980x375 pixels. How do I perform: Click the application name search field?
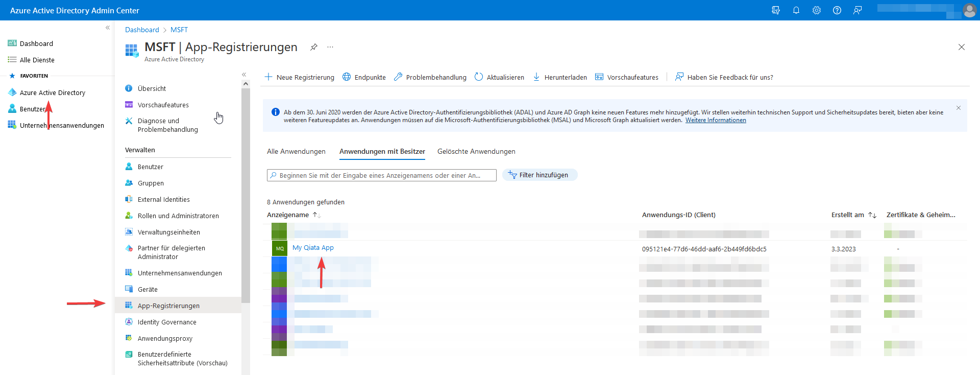pyautogui.click(x=382, y=175)
